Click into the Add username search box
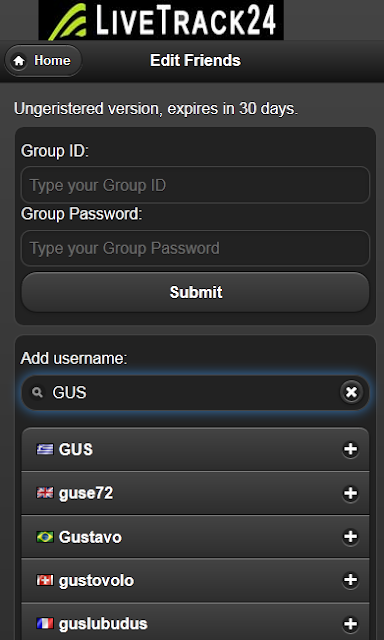 (195, 393)
